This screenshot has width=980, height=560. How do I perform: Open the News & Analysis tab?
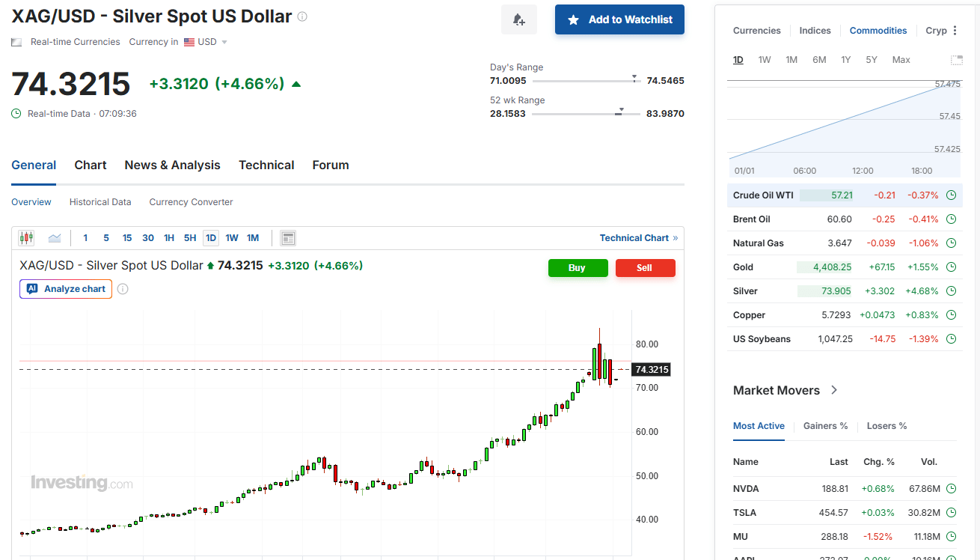pyautogui.click(x=173, y=165)
